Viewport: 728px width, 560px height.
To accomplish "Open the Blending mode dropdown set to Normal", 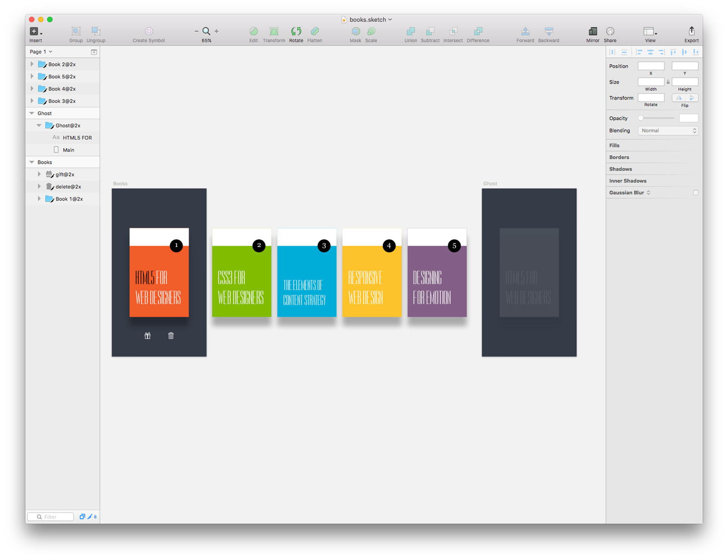I will click(x=667, y=131).
